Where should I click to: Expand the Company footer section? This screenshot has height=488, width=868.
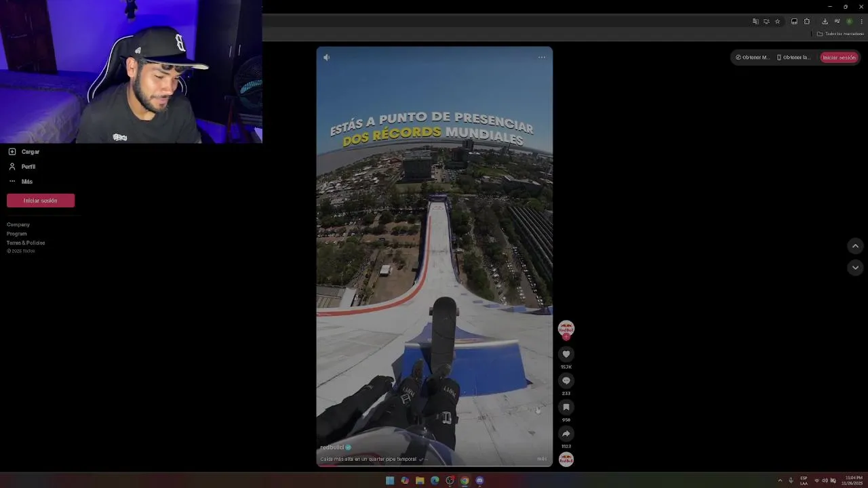(x=18, y=224)
